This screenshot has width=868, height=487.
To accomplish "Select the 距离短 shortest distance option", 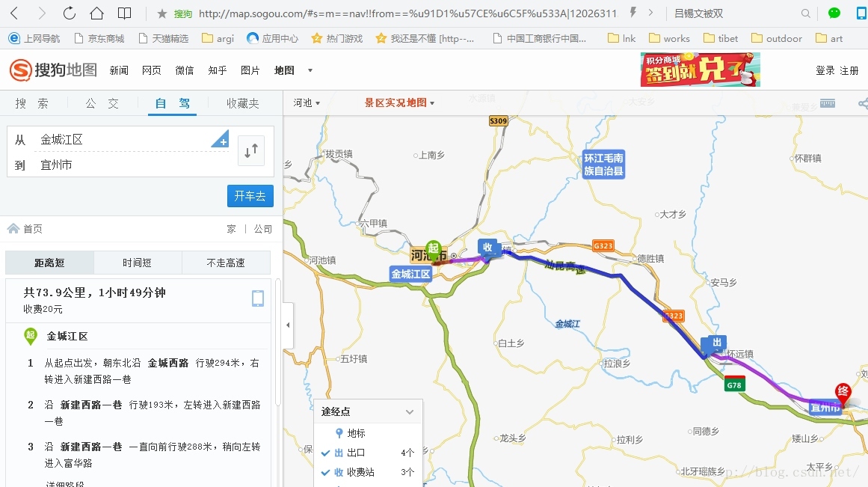I will 50,263.
